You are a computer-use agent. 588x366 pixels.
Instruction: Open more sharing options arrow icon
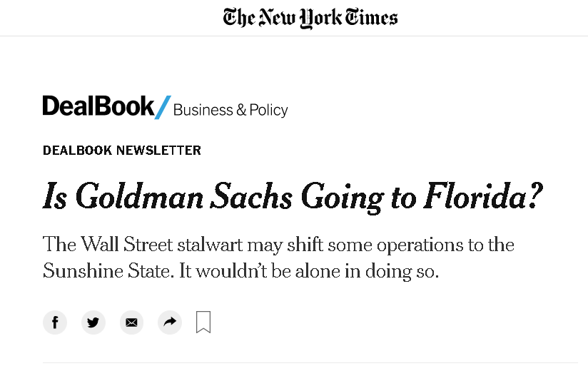169,322
